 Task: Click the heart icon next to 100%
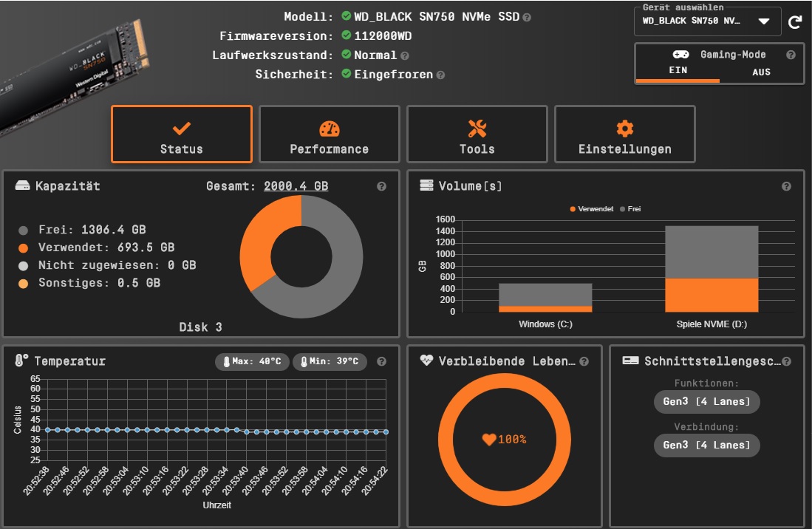489,440
